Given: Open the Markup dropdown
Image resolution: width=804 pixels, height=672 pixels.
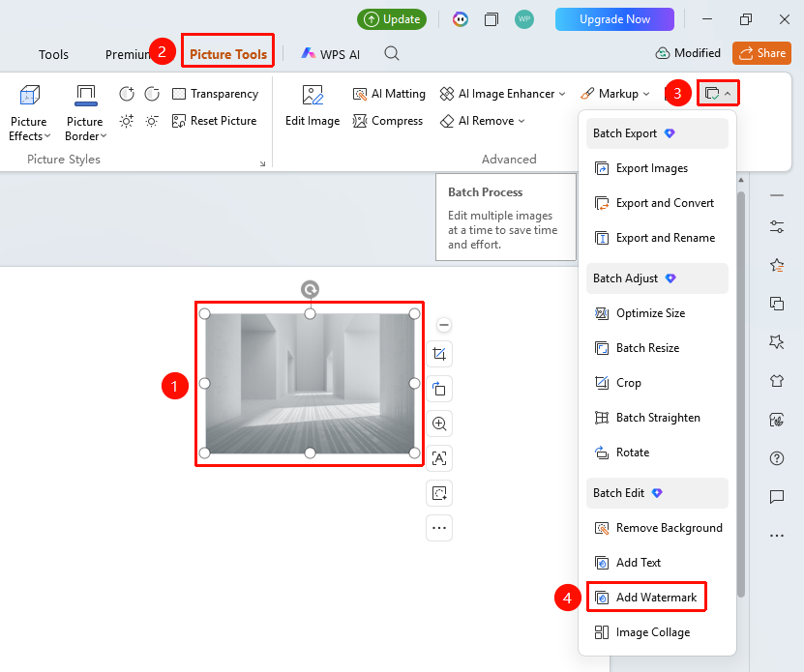Looking at the screenshot, I should pos(615,94).
